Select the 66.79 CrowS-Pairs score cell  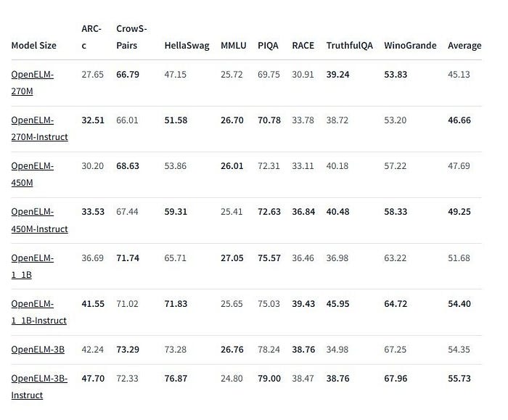coord(128,75)
